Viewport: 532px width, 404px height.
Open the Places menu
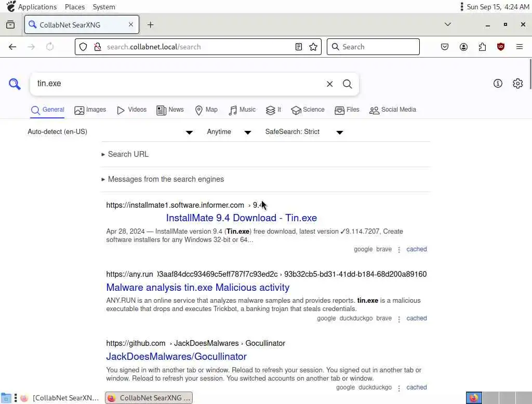pos(75,7)
